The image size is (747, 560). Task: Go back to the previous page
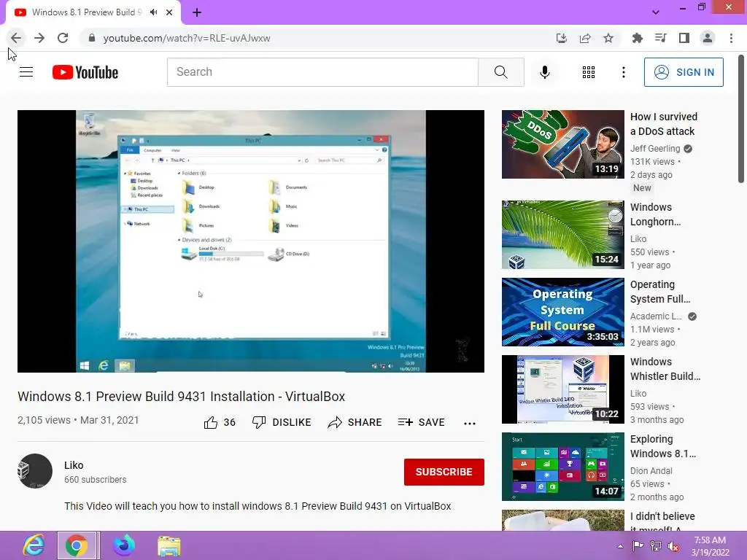16,38
